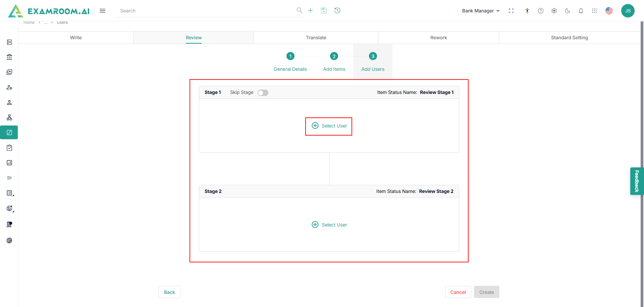Open the org hierarchy sidebar icon

[x=9, y=117]
